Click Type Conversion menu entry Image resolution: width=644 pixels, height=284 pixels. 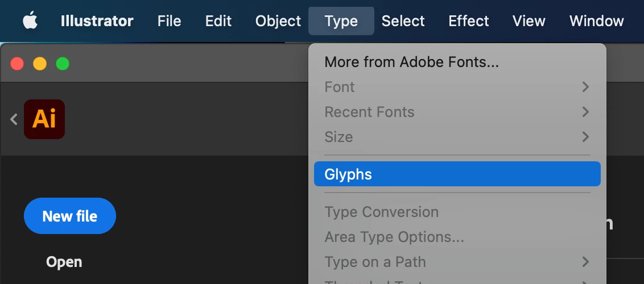457,212
